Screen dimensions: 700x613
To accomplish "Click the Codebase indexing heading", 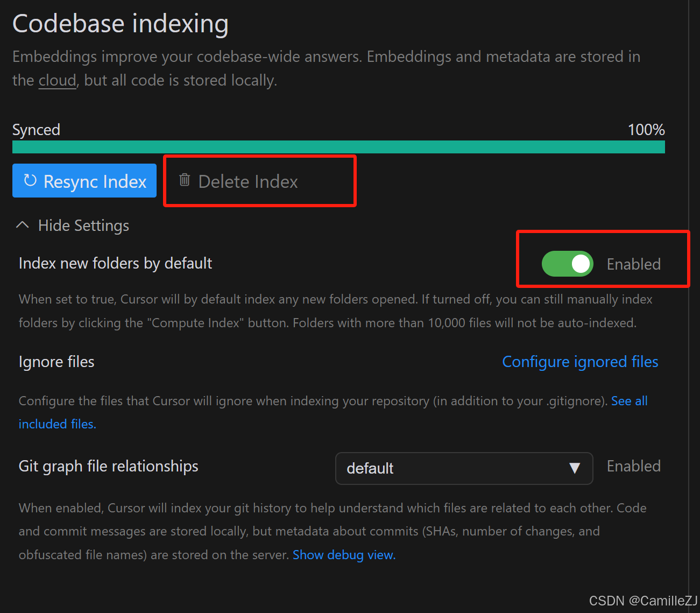I will pyautogui.click(x=121, y=24).
